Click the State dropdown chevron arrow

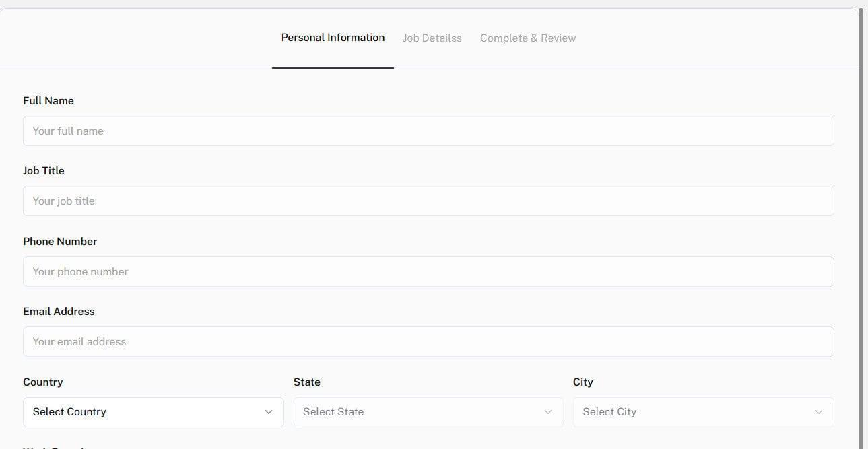pyautogui.click(x=548, y=412)
